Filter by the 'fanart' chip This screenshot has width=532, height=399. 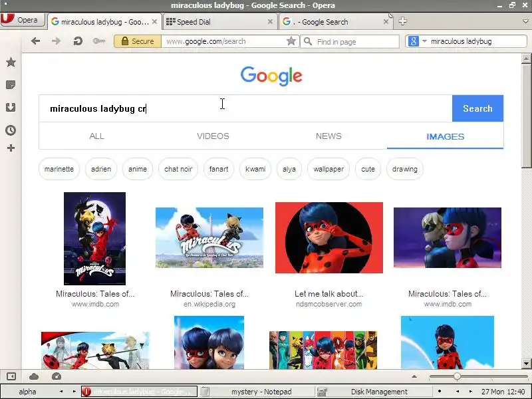click(219, 169)
